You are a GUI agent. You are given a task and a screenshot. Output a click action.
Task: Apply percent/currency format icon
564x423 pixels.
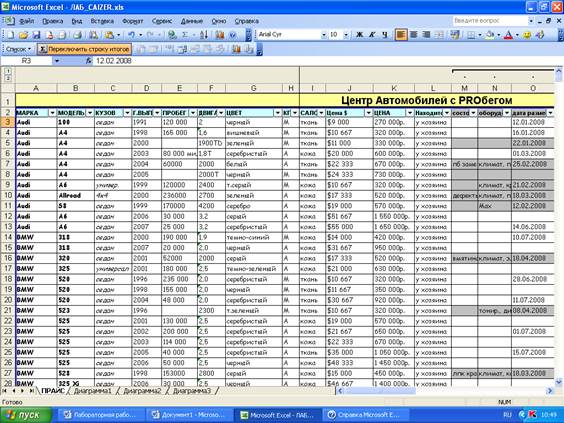(x=455, y=35)
